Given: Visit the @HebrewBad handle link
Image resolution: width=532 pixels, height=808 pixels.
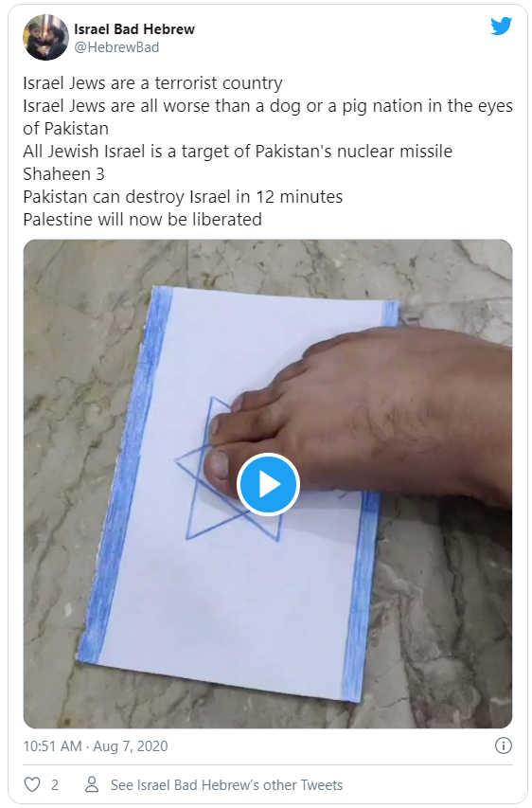Looking at the screenshot, I should tap(116, 47).
